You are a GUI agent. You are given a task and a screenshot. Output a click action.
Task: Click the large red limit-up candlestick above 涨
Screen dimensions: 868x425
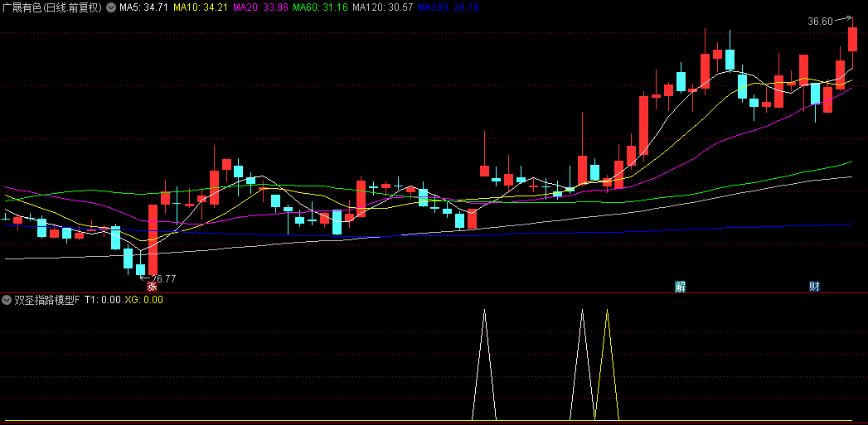pyautogui.click(x=153, y=239)
